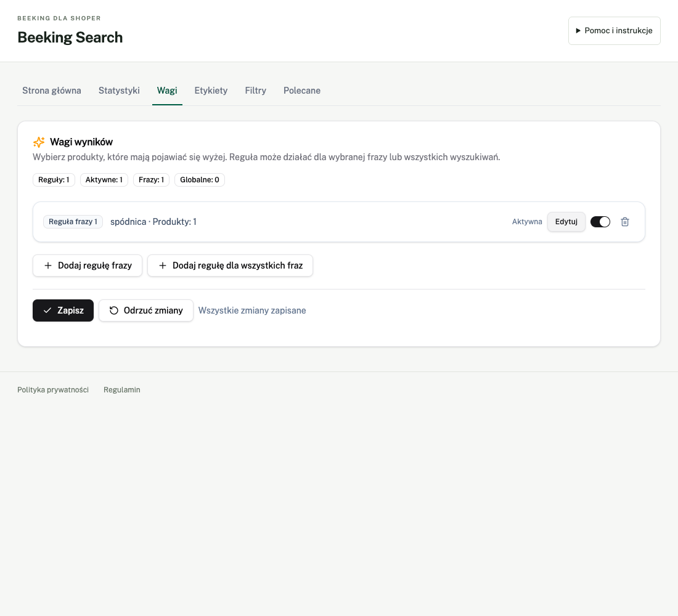The height and width of the screenshot is (616, 678).
Task: Click the sparkle icon beside Wagi wyników
Action: click(39, 142)
